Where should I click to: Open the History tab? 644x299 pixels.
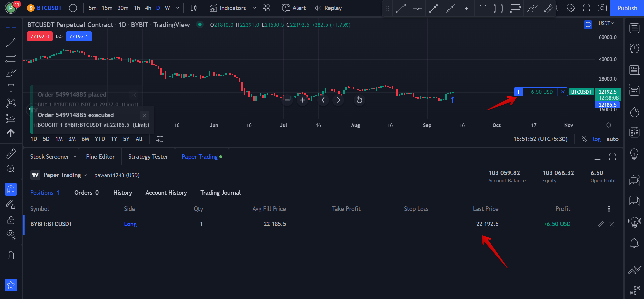[123, 193]
